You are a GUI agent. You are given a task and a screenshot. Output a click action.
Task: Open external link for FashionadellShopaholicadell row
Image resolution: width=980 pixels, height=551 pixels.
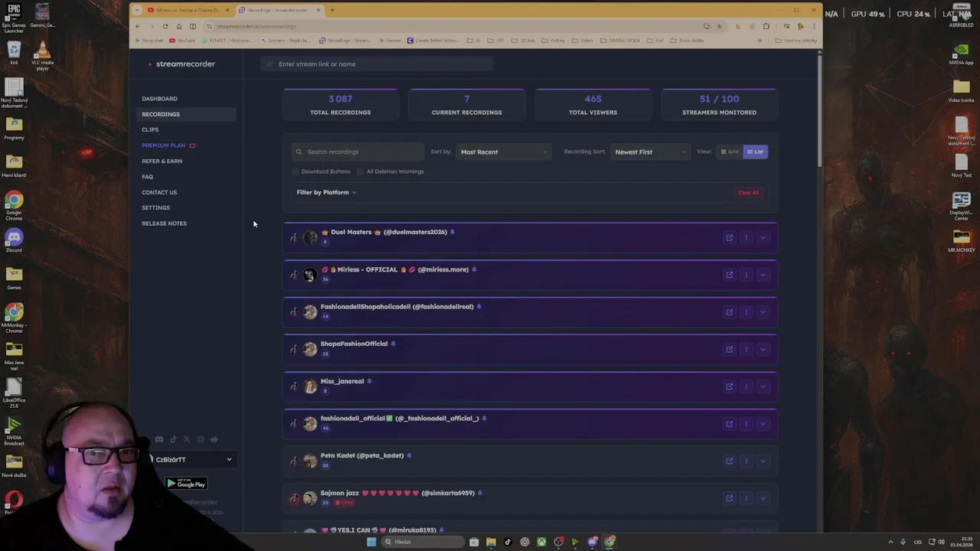click(729, 312)
